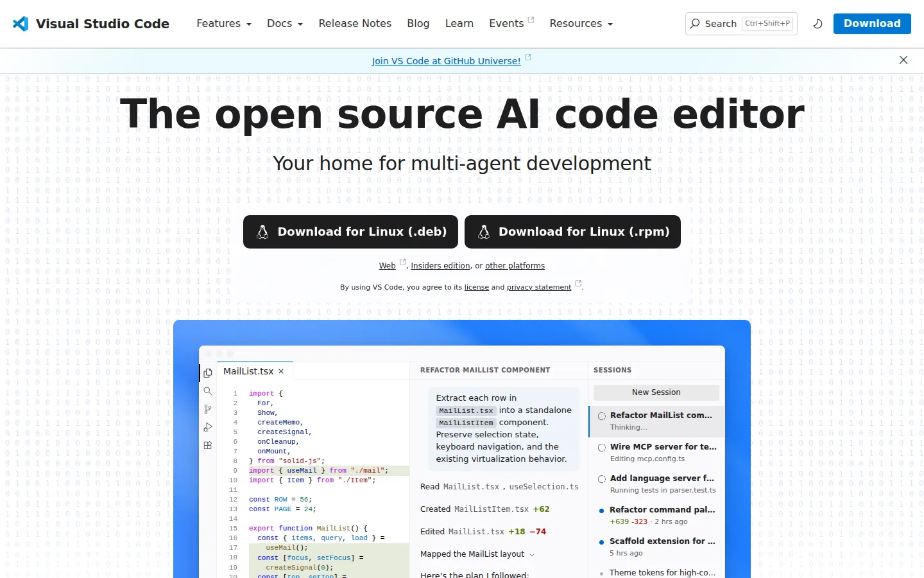Open Release Notes in navigation
The height and width of the screenshot is (578, 924).
[x=355, y=24]
